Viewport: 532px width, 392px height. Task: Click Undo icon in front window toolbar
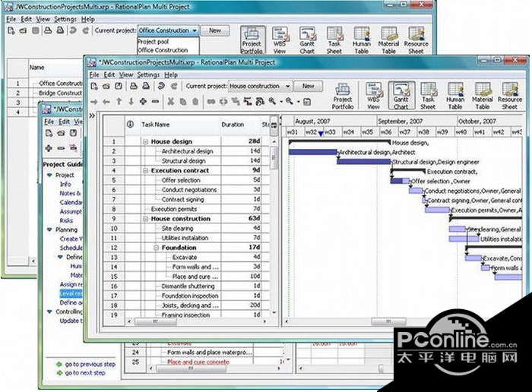161,86
